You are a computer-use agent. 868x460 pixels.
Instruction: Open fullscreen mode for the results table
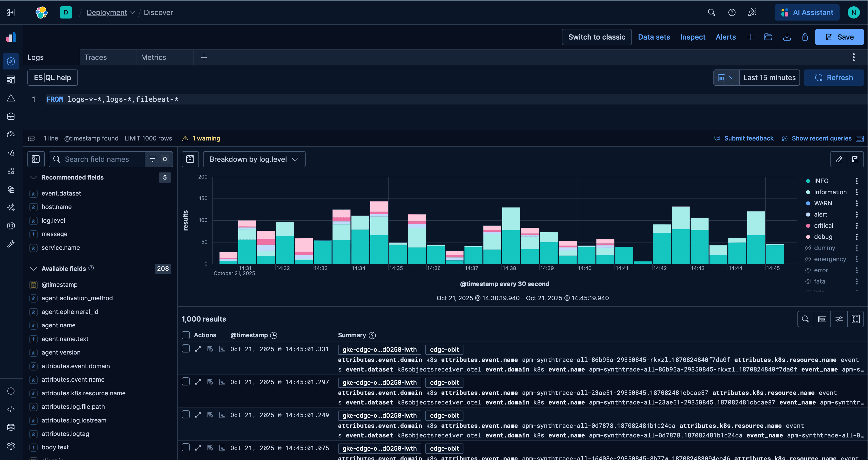pyautogui.click(x=856, y=319)
